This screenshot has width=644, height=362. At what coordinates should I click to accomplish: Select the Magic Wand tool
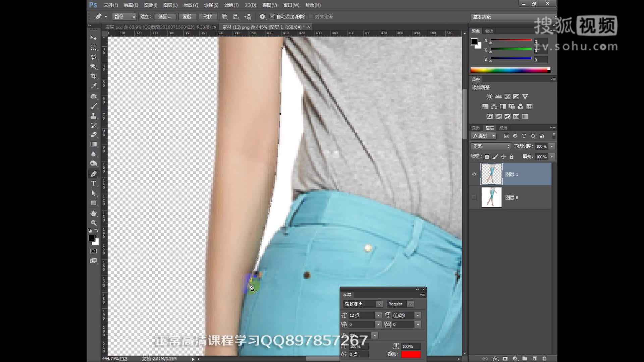pyautogui.click(x=94, y=66)
